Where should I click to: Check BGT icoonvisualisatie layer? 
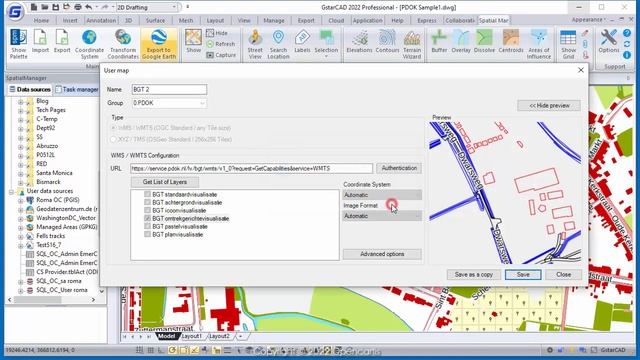147,210
